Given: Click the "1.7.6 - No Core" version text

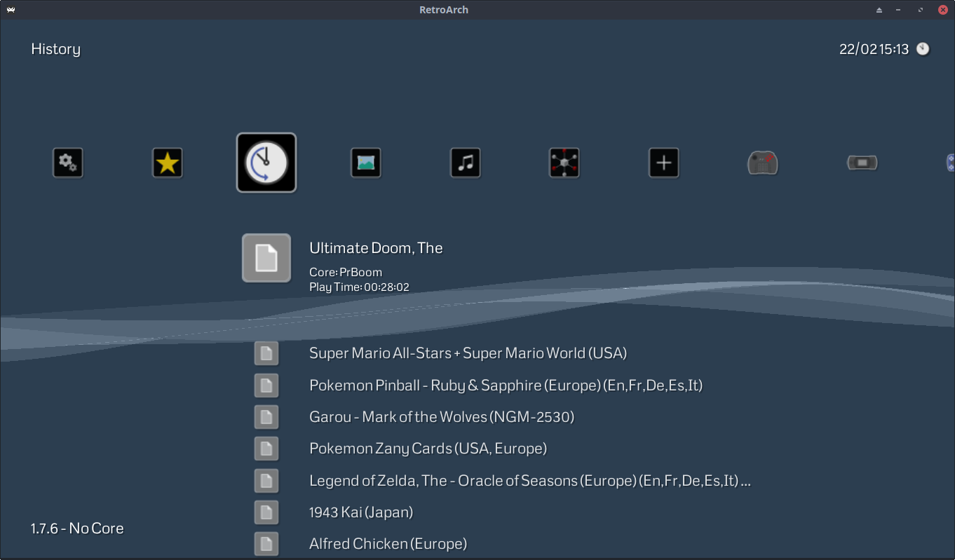Looking at the screenshot, I should [x=77, y=528].
